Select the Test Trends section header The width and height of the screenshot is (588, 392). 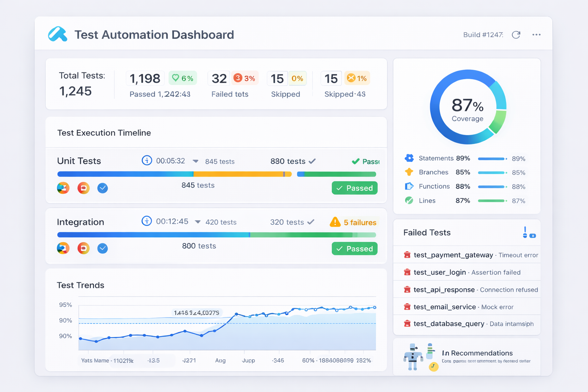click(x=81, y=285)
